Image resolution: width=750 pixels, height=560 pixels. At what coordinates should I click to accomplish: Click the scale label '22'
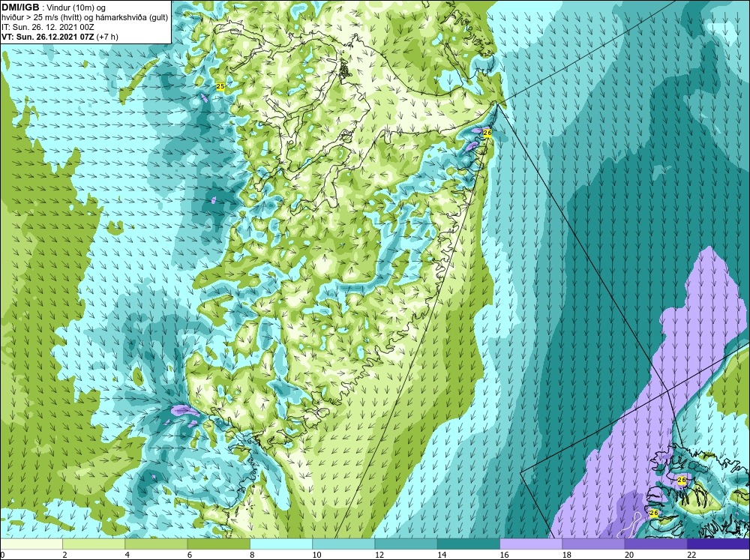tap(691, 555)
